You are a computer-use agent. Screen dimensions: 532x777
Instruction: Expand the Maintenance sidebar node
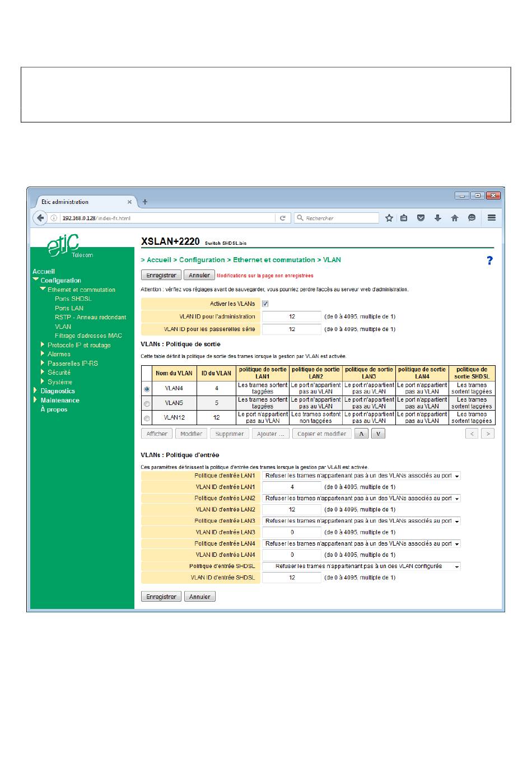click(x=35, y=400)
